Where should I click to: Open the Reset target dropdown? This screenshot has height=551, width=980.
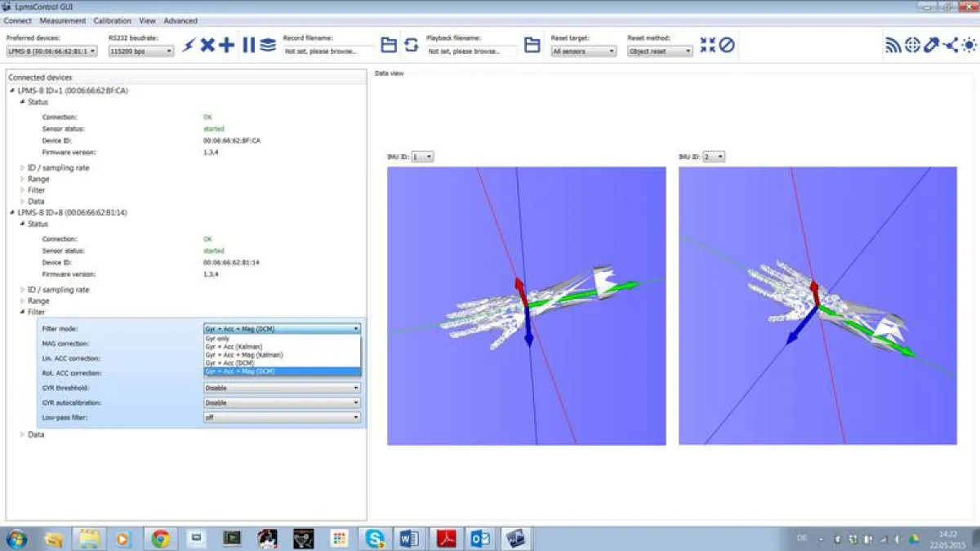(x=581, y=51)
